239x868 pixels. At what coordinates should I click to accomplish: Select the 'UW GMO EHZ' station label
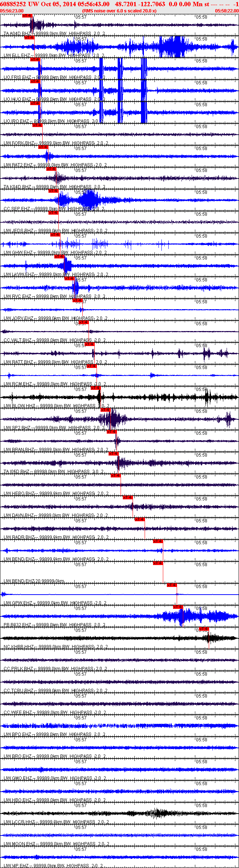pos(18,778)
